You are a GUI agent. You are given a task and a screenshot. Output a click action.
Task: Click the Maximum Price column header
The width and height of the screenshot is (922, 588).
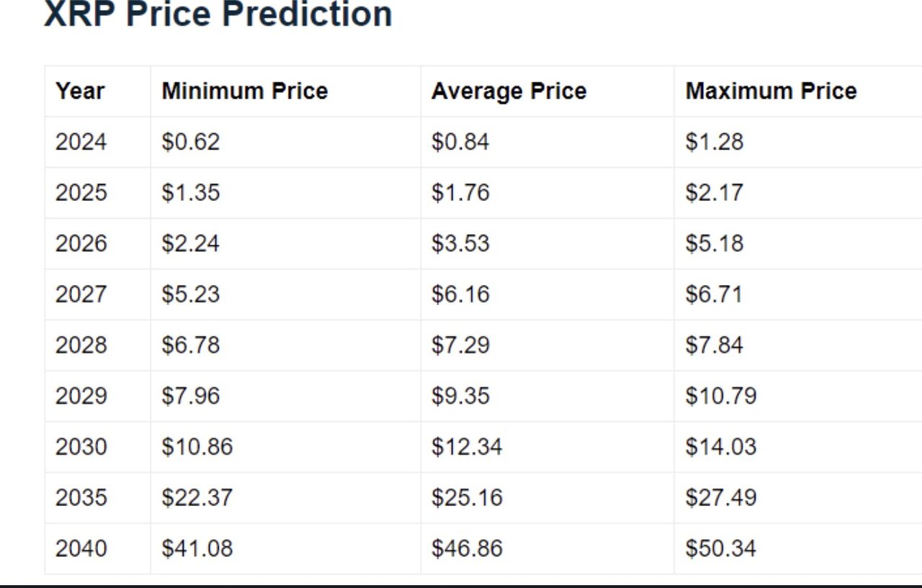click(x=771, y=91)
